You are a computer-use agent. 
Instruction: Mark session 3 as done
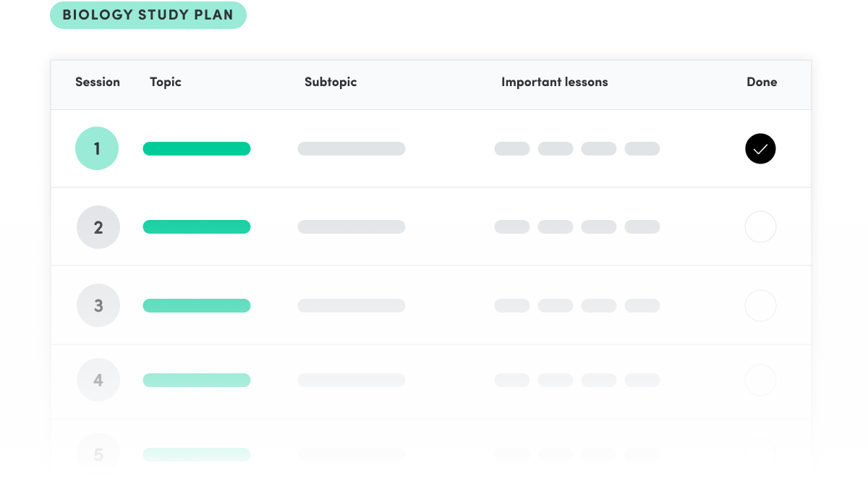pos(760,305)
